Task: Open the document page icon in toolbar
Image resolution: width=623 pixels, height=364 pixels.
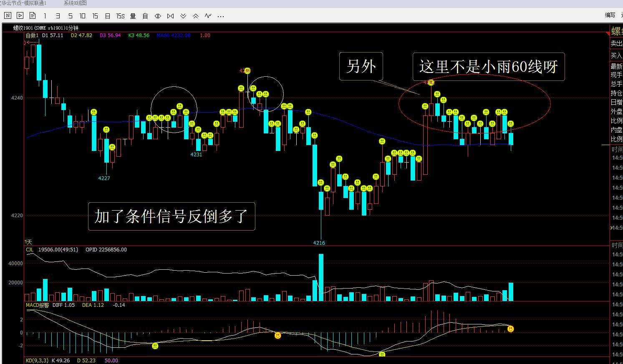Action: pos(33,15)
